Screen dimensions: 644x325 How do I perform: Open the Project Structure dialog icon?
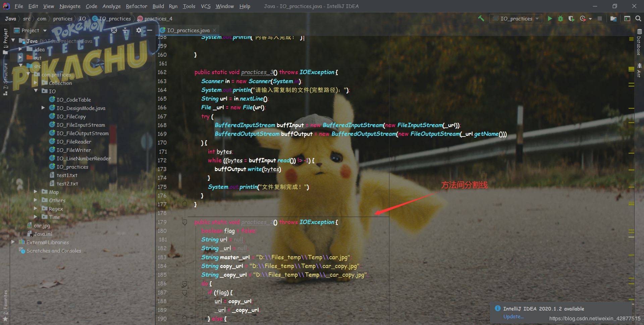tap(613, 19)
